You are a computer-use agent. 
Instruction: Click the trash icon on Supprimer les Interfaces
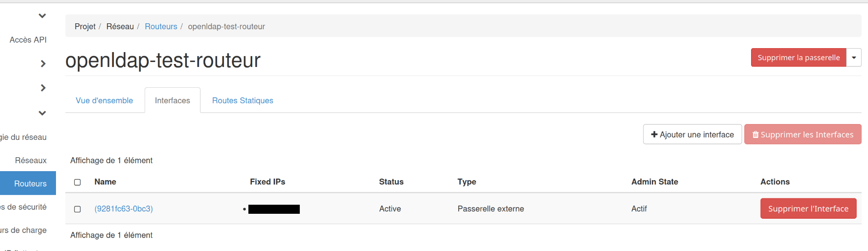point(756,134)
